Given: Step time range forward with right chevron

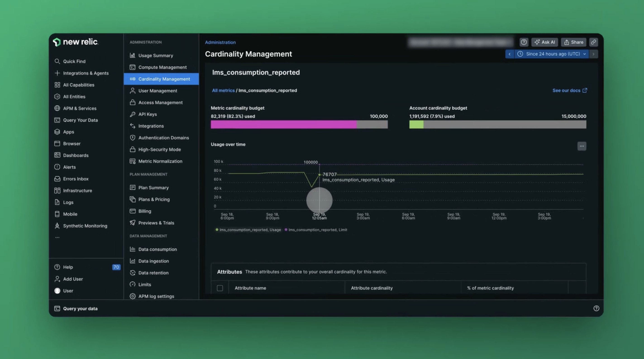Looking at the screenshot, I should click(x=594, y=54).
